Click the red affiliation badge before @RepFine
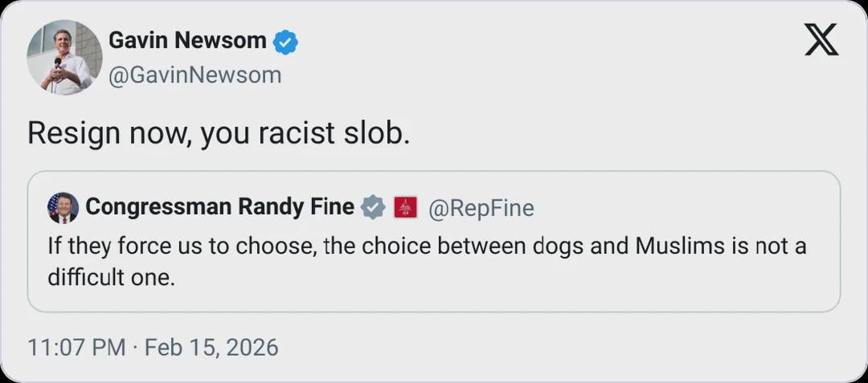868x383 pixels. coord(405,208)
